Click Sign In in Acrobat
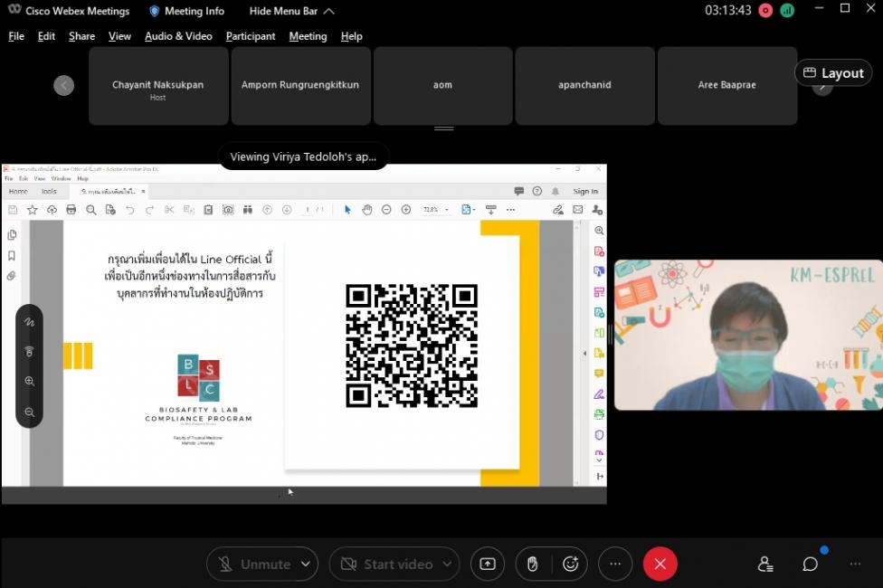 tap(585, 192)
